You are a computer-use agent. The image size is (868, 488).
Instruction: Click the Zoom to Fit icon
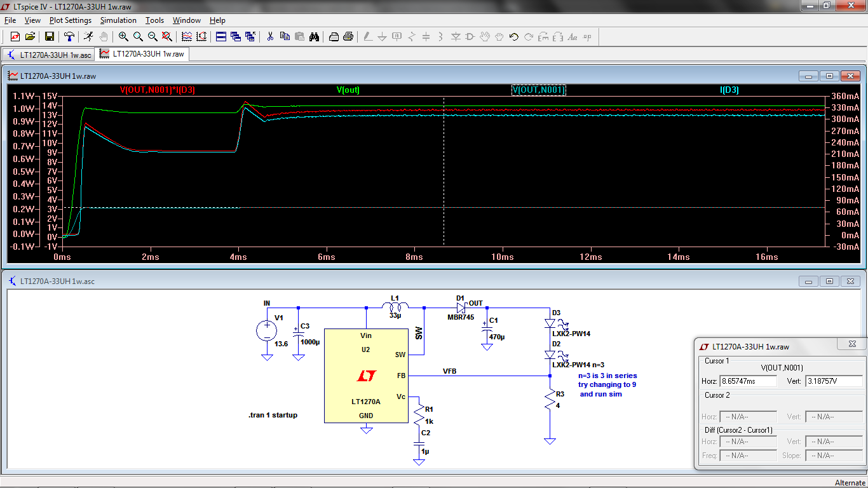click(x=167, y=37)
